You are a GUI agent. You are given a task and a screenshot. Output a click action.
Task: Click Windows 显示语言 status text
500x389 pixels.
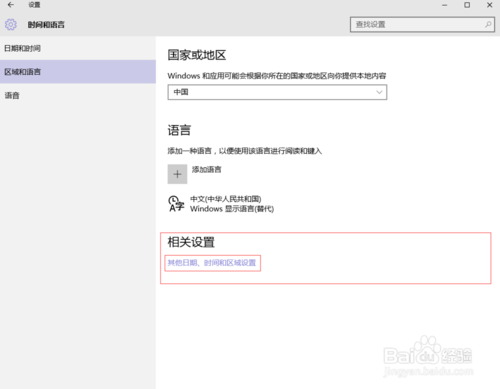point(232,209)
